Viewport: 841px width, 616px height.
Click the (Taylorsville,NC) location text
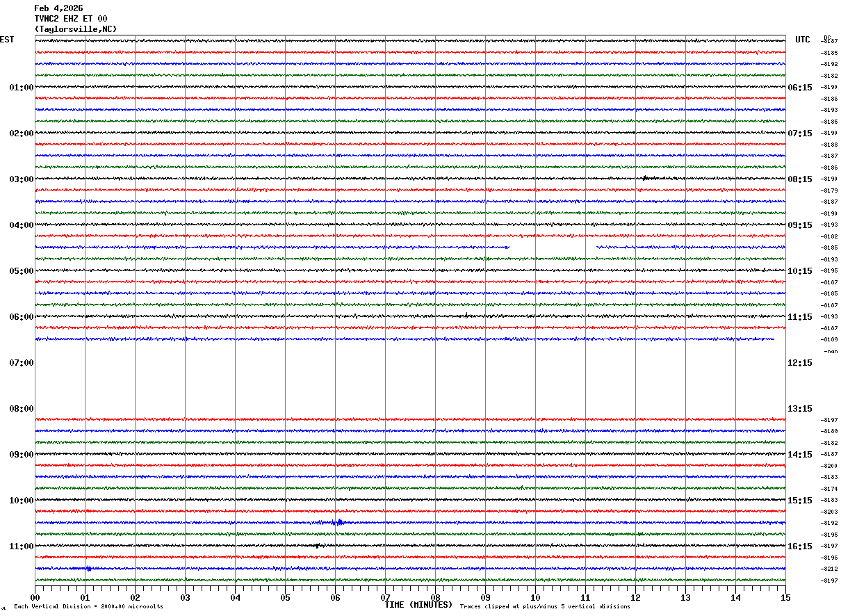[76, 29]
